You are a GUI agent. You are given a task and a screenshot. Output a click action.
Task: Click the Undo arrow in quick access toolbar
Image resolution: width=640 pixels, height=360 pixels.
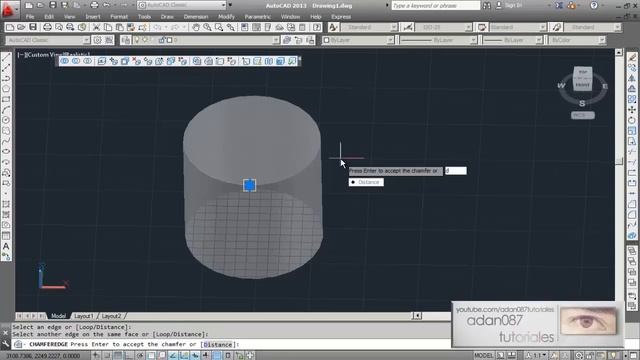106,5
